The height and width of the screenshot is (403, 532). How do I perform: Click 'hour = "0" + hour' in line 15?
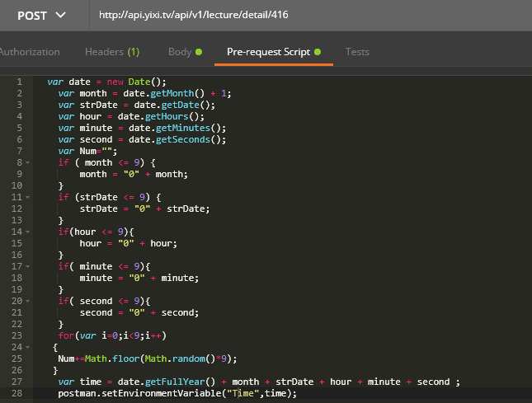[x=128, y=243]
